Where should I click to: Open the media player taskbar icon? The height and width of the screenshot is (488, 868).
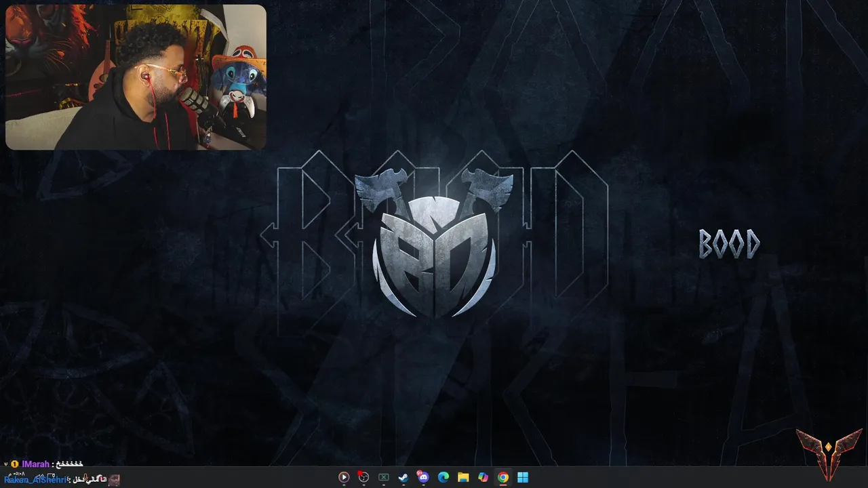[x=344, y=477]
